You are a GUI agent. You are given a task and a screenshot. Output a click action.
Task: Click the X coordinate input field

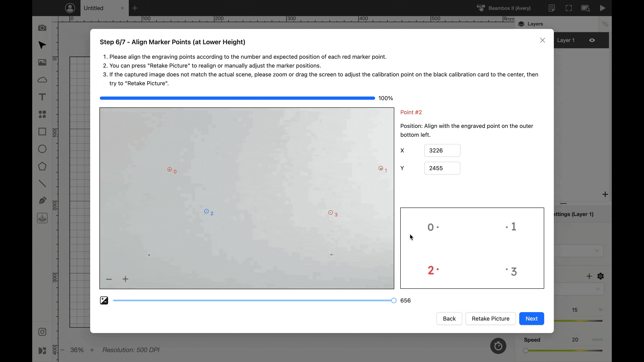442,150
